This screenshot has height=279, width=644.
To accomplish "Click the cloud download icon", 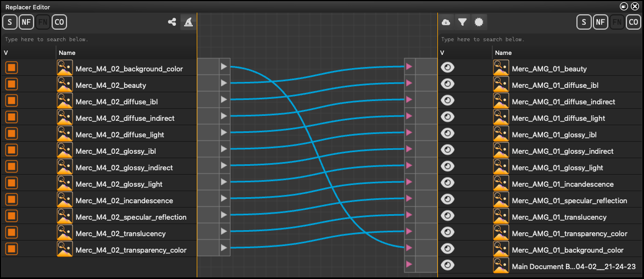I will pyautogui.click(x=446, y=22).
